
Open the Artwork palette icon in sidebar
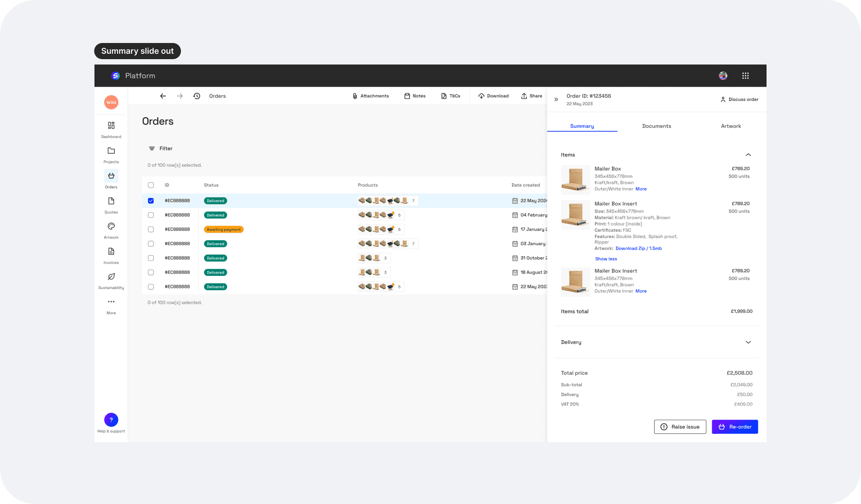point(111,226)
